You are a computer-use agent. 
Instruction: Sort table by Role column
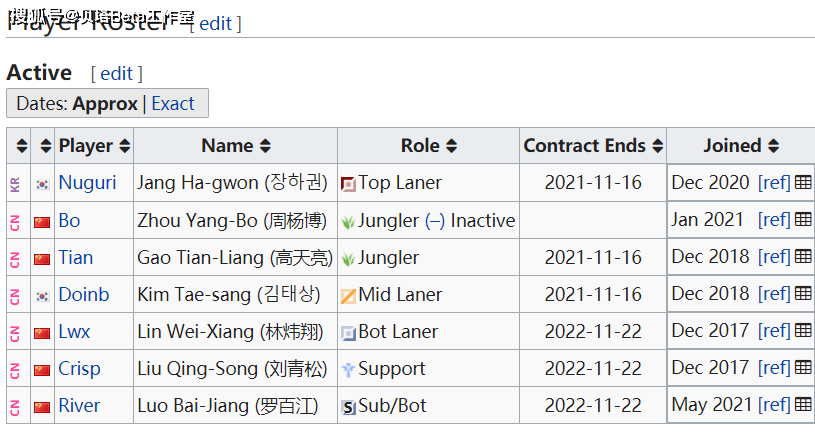coord(452,146)
